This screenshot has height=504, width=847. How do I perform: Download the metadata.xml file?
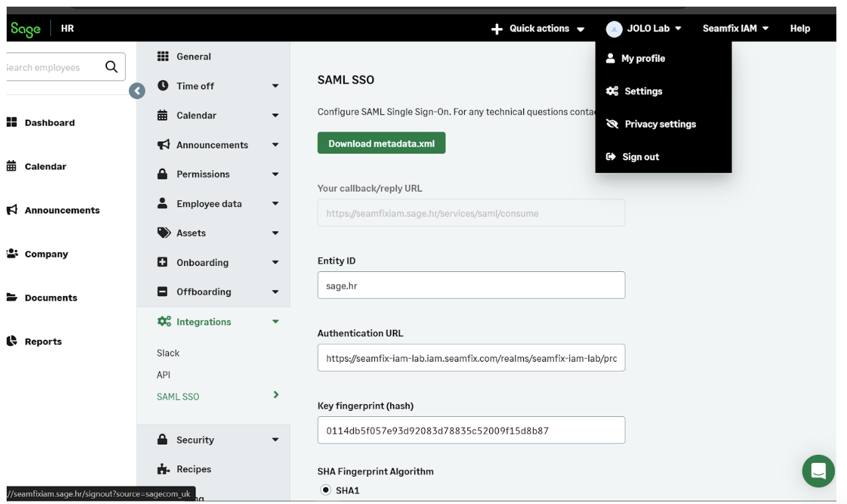tap(382, 143)
